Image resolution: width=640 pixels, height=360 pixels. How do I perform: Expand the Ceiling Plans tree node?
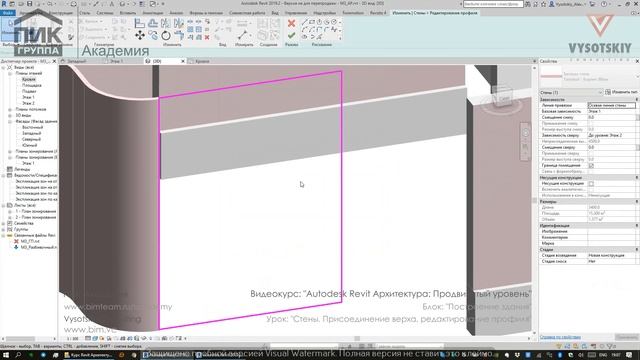10,109
